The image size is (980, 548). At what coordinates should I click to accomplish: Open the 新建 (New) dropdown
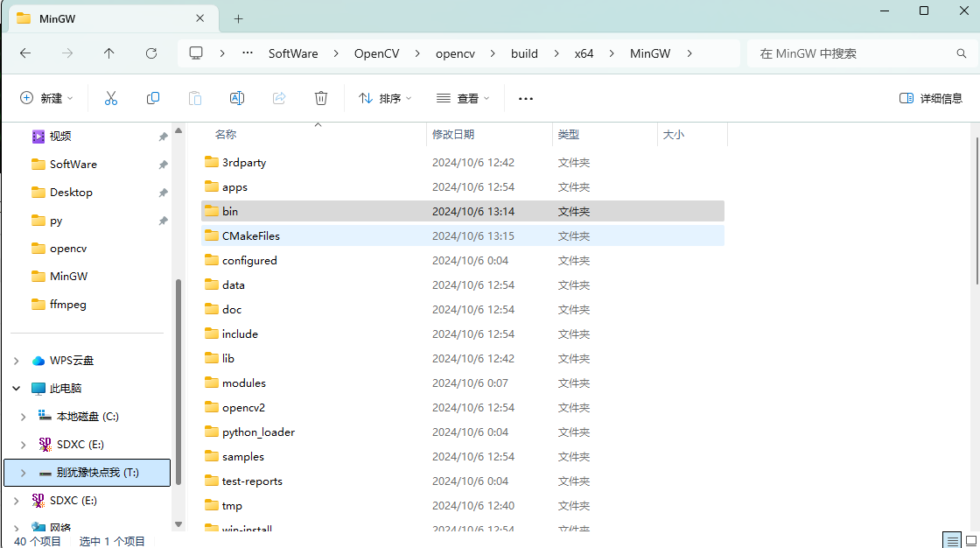[x=47, y=99]
